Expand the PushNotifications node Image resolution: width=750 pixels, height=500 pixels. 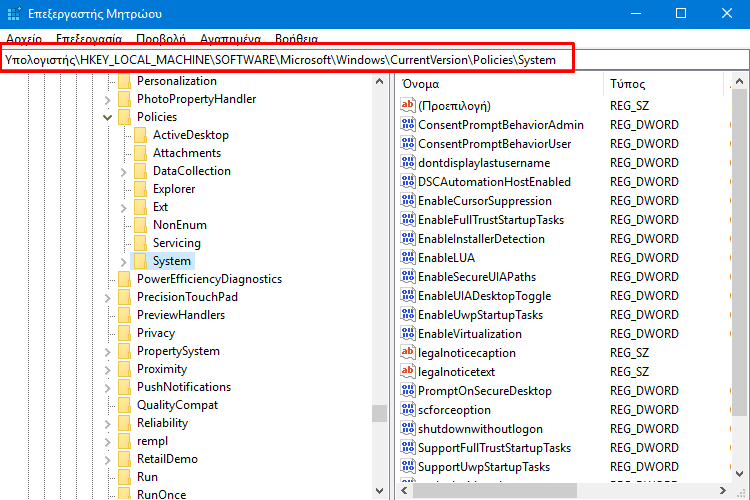tap(108, 388)
